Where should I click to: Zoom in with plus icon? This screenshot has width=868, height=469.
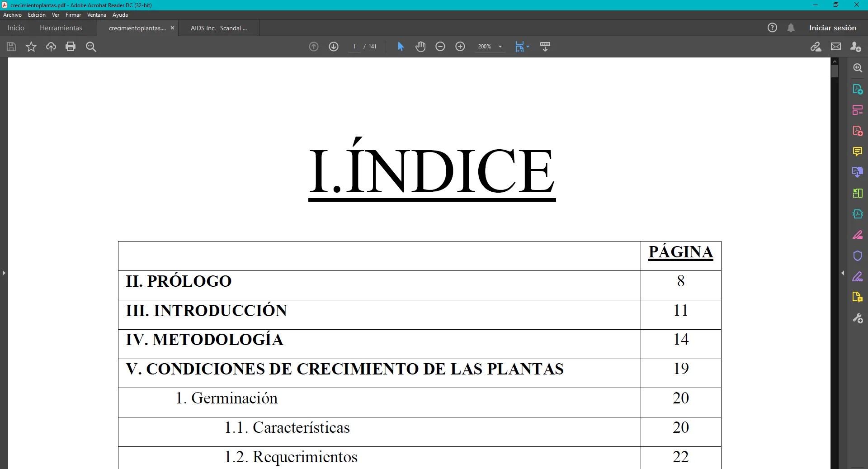460,47
